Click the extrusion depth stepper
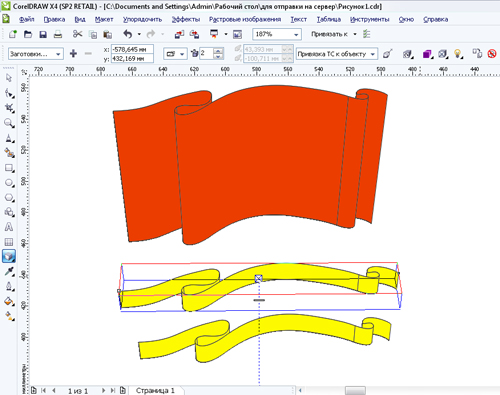Viewport: 500px width, 395px height. (218, 54)
